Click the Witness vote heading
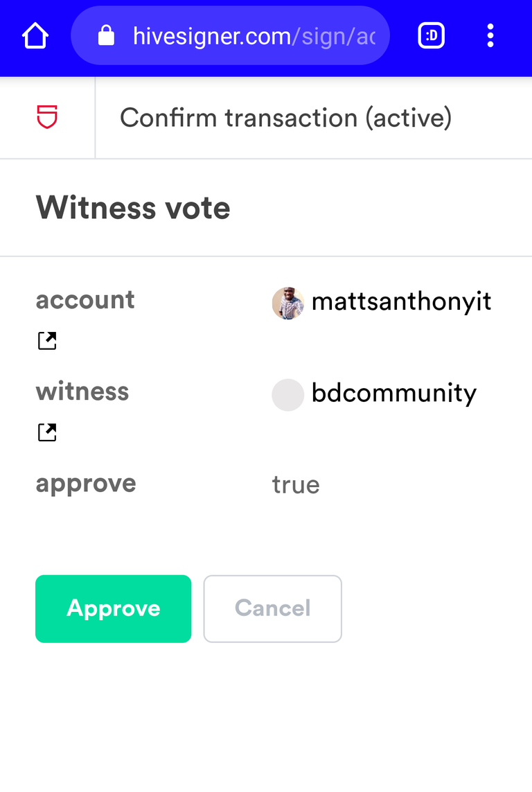 pos(133,208)
